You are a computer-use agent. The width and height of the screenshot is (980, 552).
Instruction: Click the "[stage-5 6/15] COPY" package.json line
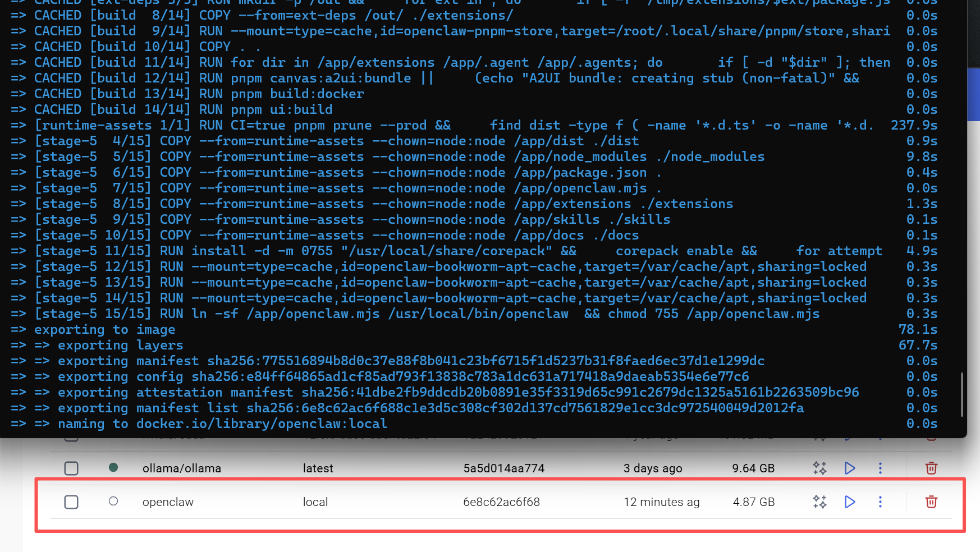[x=336, y=172]
